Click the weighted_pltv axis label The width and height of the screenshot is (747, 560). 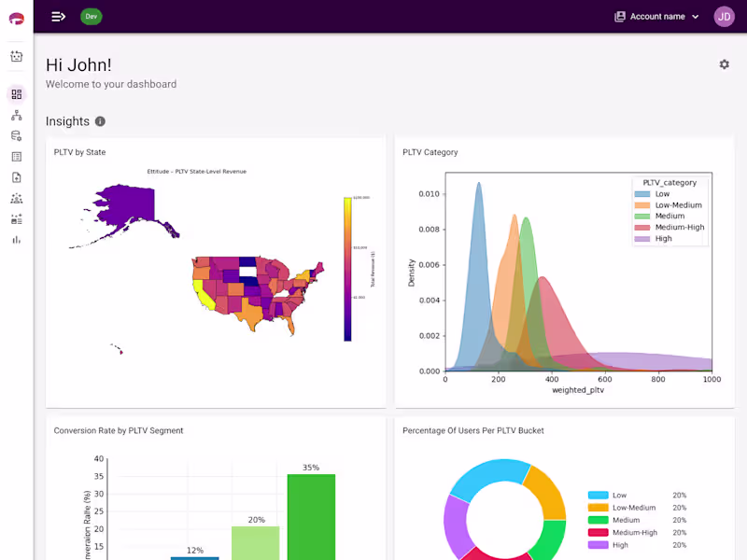point(578,390)
